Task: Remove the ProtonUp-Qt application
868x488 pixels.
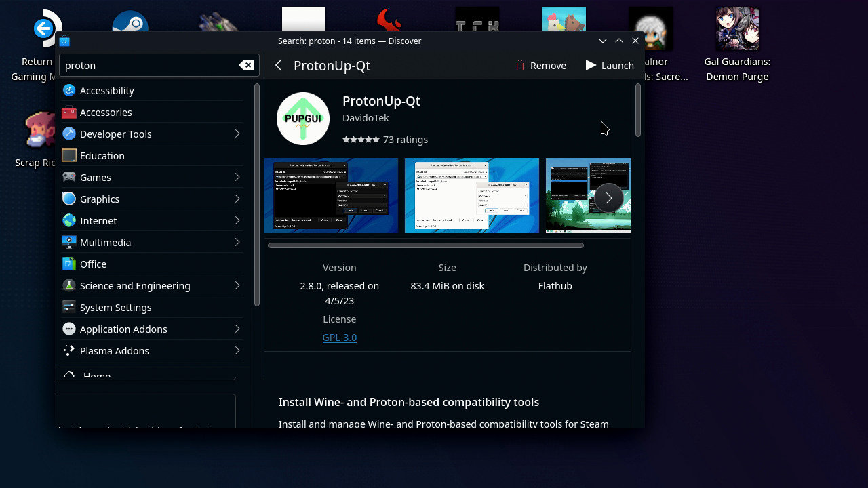Action: tap(540, 65)
